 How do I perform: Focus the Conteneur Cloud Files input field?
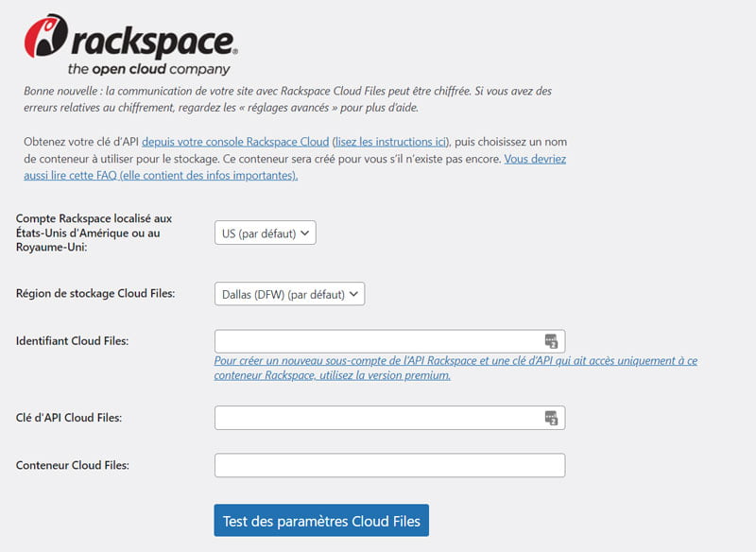[389, 465]
